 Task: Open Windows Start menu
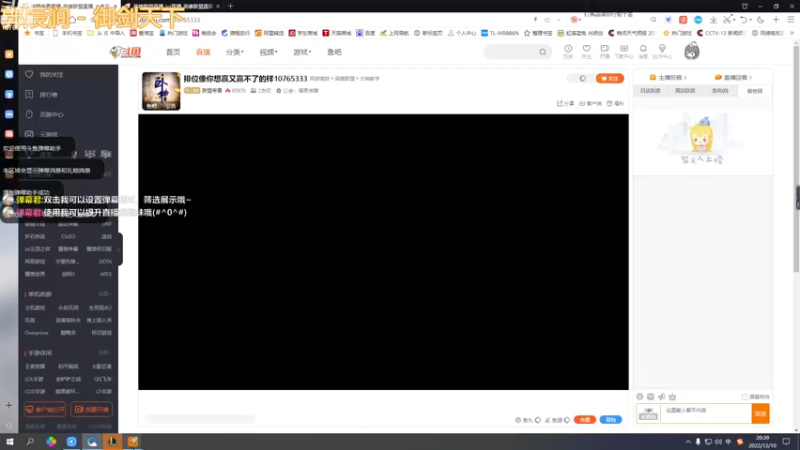coord(10,442)
